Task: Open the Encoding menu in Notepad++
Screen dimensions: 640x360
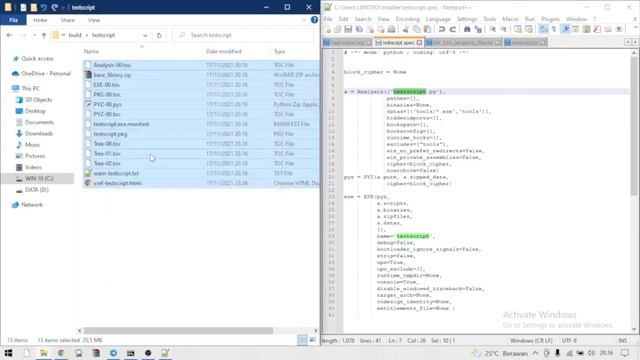Action: point(407,19)
